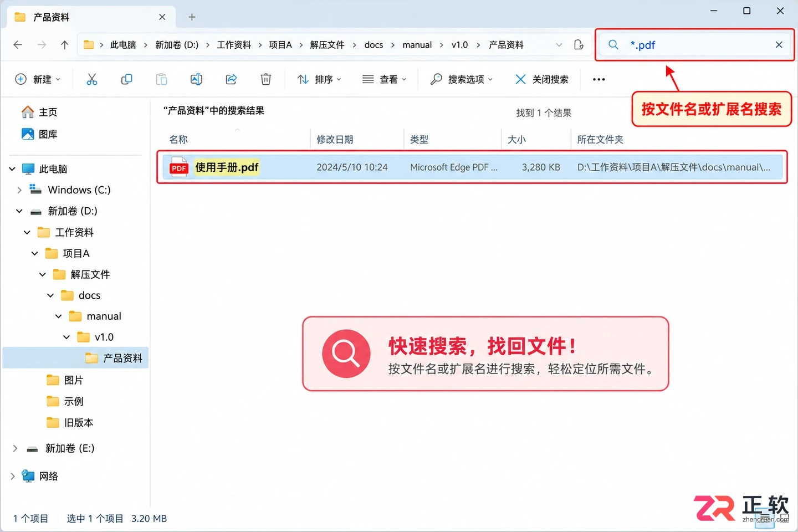Screen dimensions: 798x532
Task: Click the details view icon in status bar
Action: 765,518
